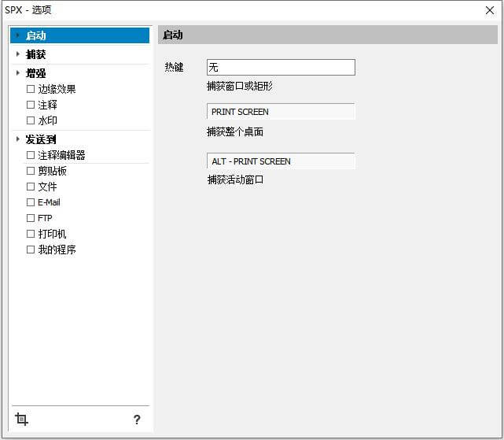
Task: Collapse the 增强 section arrow
Action: pos(18,73)
